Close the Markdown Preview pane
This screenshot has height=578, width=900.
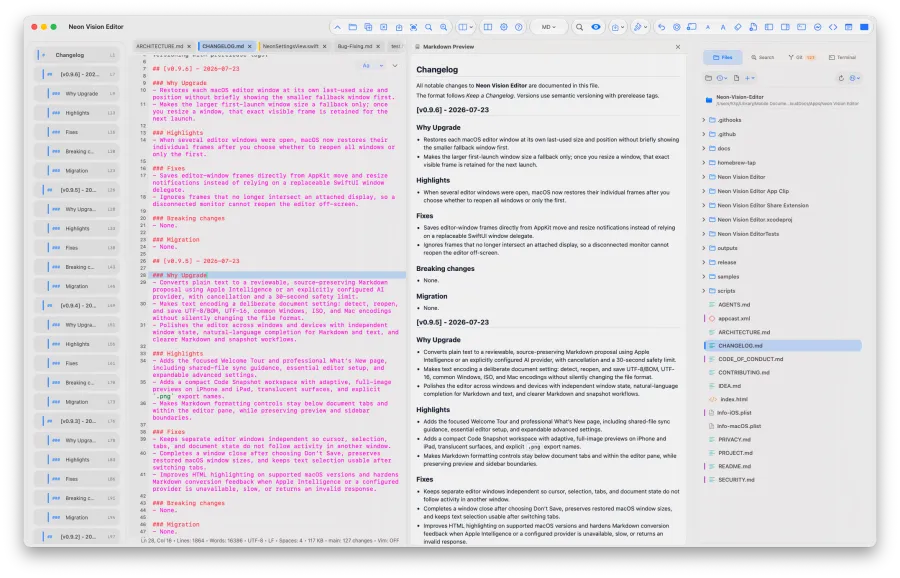[x=678, y=47]
